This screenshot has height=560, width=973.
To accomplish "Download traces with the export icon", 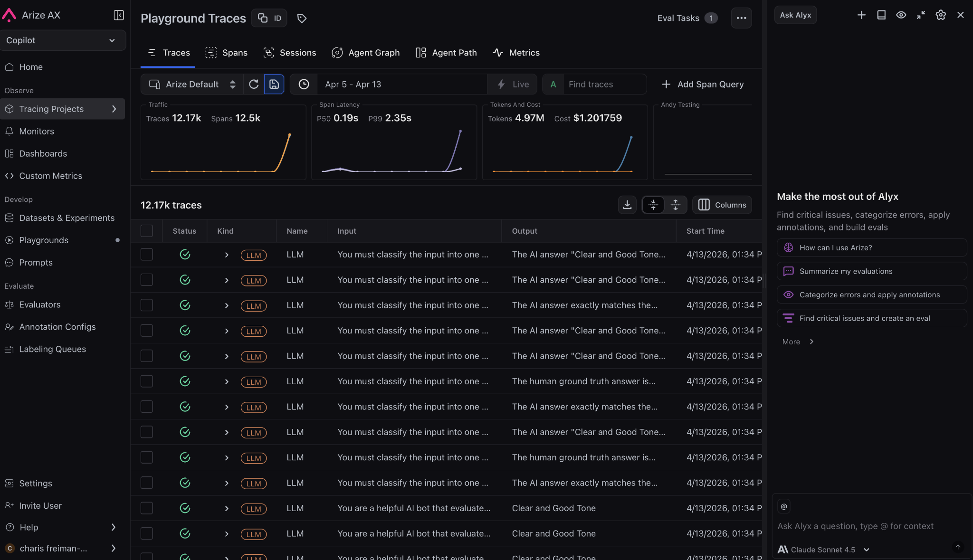I will point(627,205).
